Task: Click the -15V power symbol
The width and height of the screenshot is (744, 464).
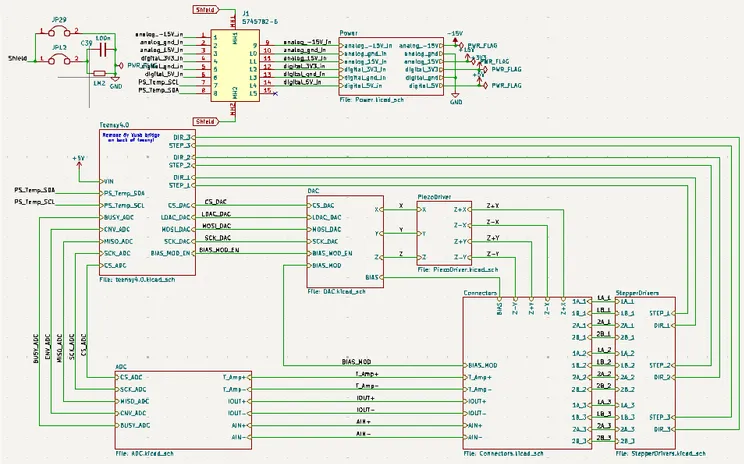Action: (456, 33)
